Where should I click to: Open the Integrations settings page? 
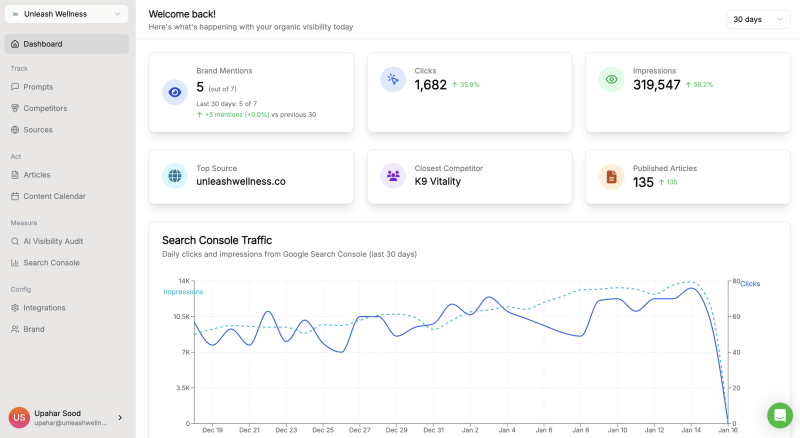(44, 307)
